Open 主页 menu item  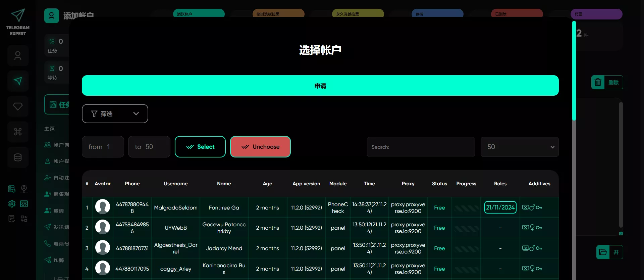pyautogui.click(x=49, y=129)
